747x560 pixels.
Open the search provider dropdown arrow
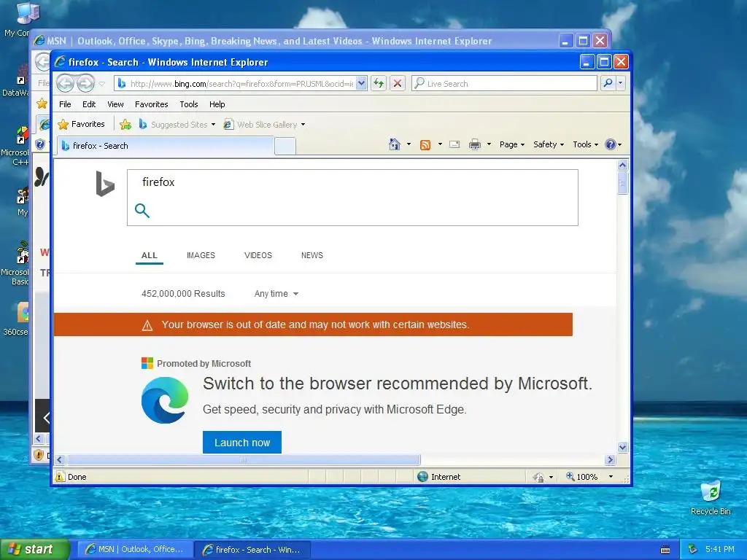pos(620,83)
